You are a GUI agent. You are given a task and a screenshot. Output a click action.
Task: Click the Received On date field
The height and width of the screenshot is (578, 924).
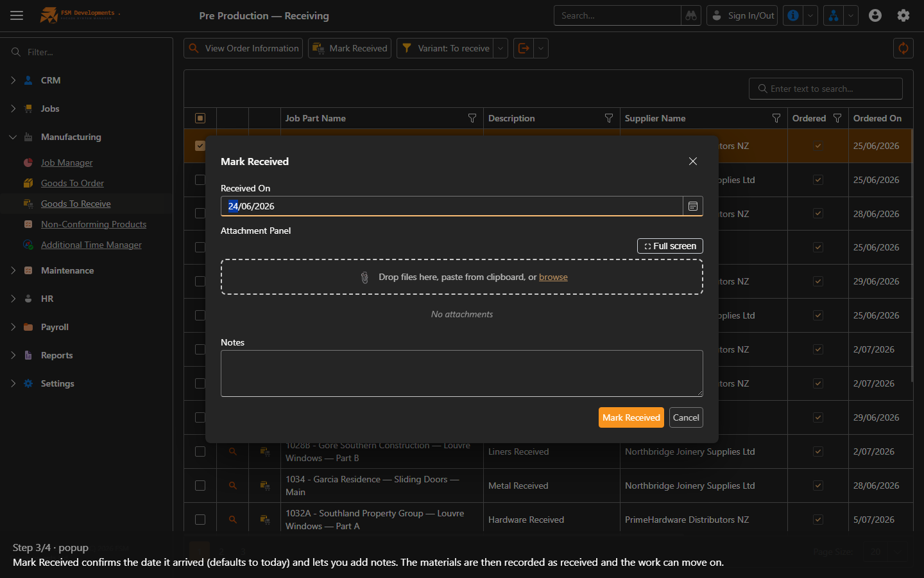[x=452, y=206]
